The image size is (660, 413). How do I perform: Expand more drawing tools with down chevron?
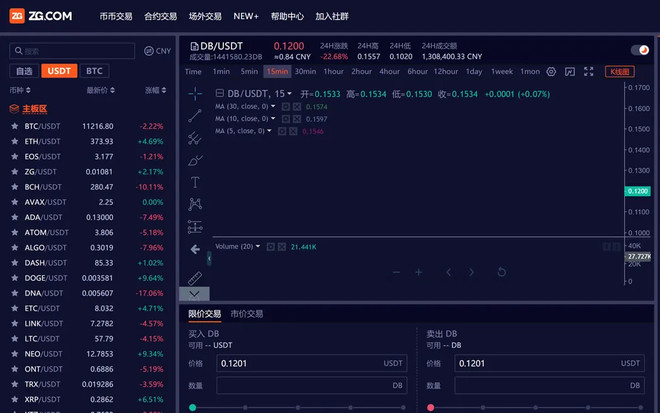pos(194,294)
